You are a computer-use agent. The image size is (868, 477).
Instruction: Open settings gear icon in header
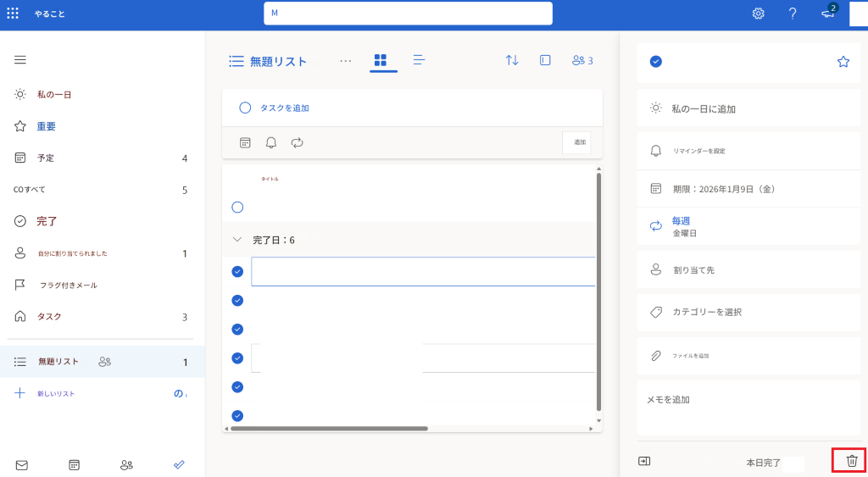(x=759, y=14)
